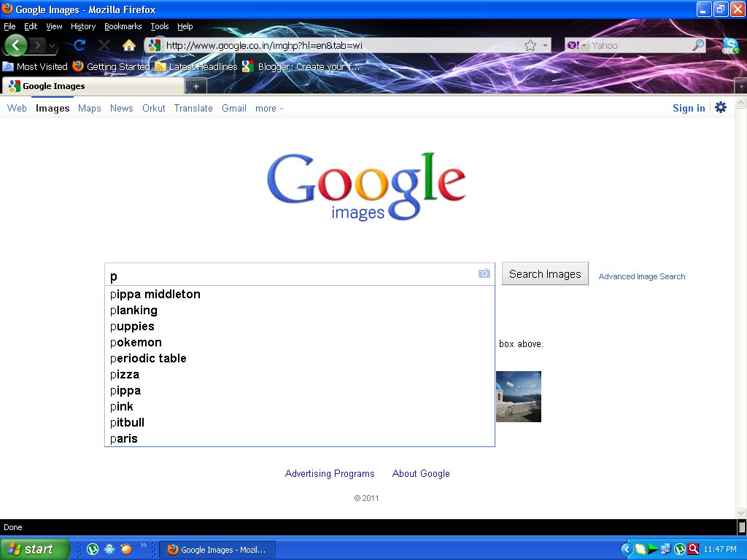Viewport: 747px width, 560px height.
Task: Click the Google Images logo
Action: [366, 187]
